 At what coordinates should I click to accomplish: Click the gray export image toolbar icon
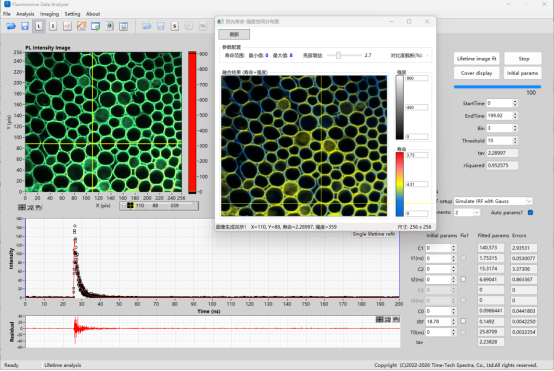pyautogui.click(x=110, y=26)
